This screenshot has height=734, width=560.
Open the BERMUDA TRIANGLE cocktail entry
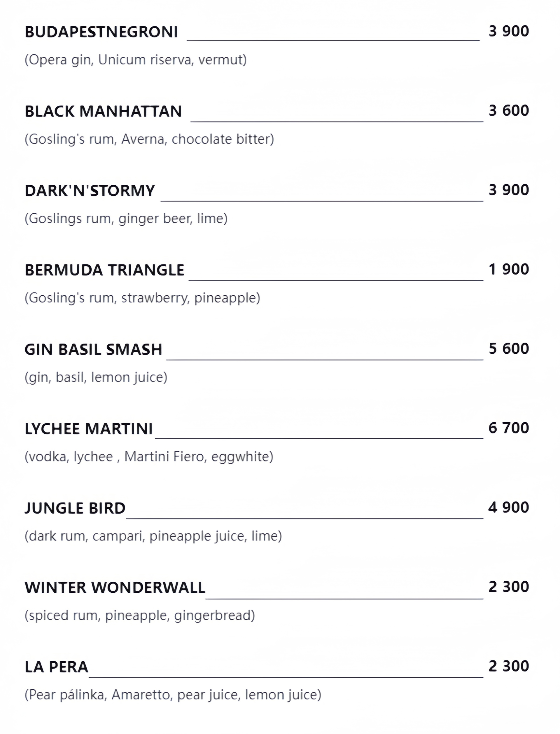click(104, 270)
